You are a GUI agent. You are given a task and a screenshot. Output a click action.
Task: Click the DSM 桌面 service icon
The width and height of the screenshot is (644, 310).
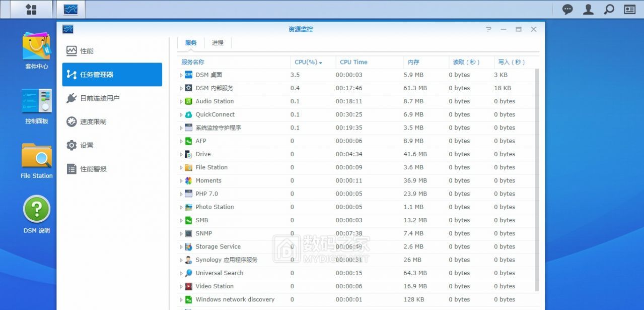188,75
